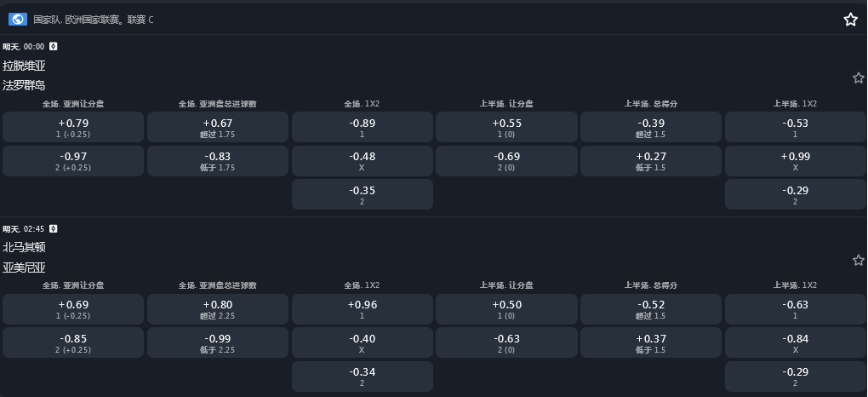The width and height of the screenshot is (868, 397).
Task: Select the -0.84 first-half draw odds
Action: click(x=795, y=342)
